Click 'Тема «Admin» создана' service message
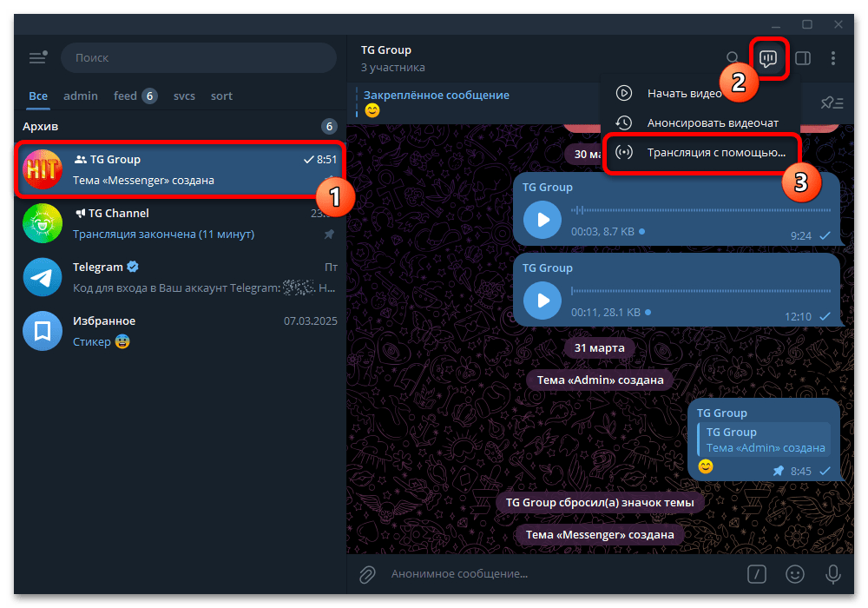 coord(600,380)
